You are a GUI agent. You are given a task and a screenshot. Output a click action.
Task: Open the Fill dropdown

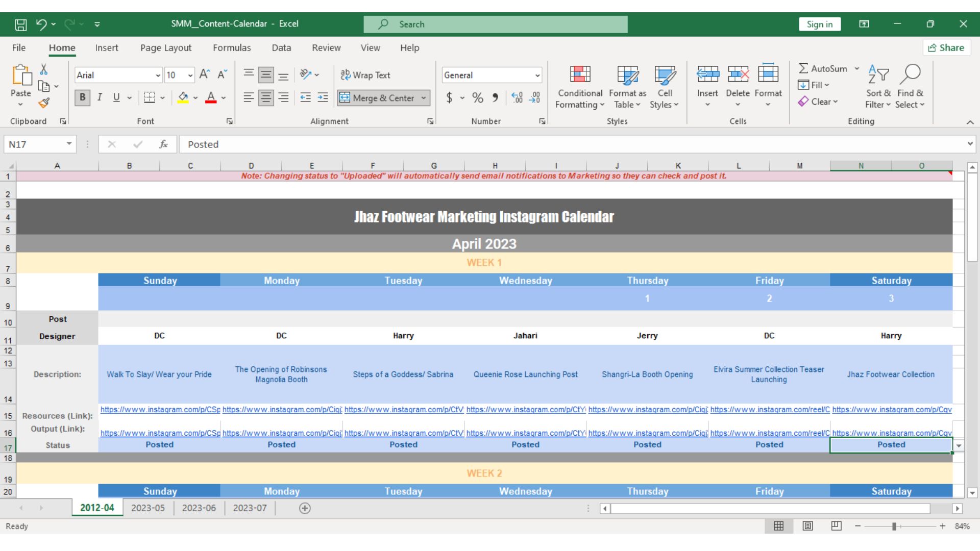click(814, 85)
